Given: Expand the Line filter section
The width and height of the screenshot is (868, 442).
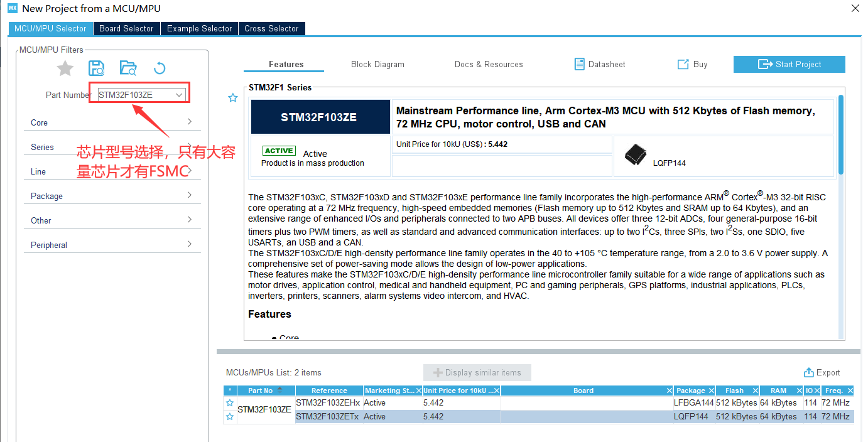Looking at the screenshot, I should coord(112,171).
